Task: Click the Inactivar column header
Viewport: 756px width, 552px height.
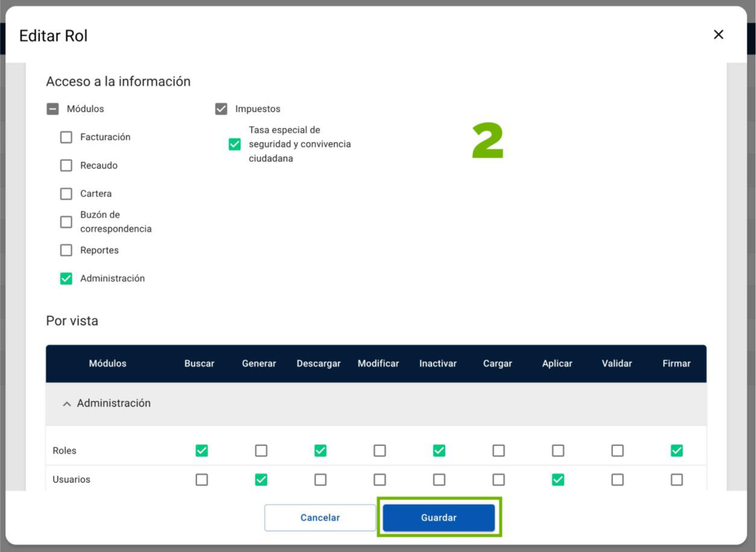Action: pos(438,363)
